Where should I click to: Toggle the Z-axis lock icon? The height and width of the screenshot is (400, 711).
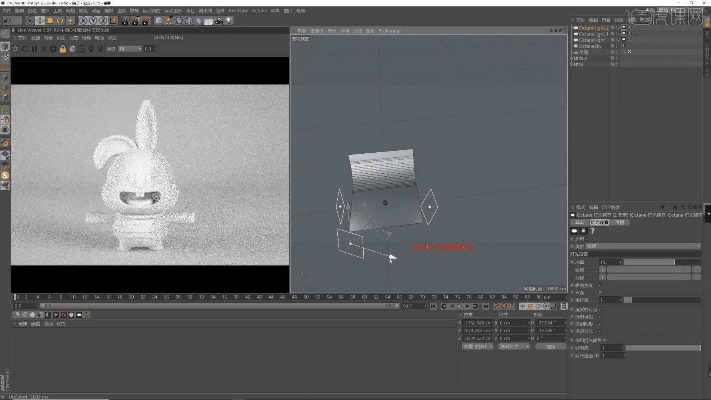point(103,20)
